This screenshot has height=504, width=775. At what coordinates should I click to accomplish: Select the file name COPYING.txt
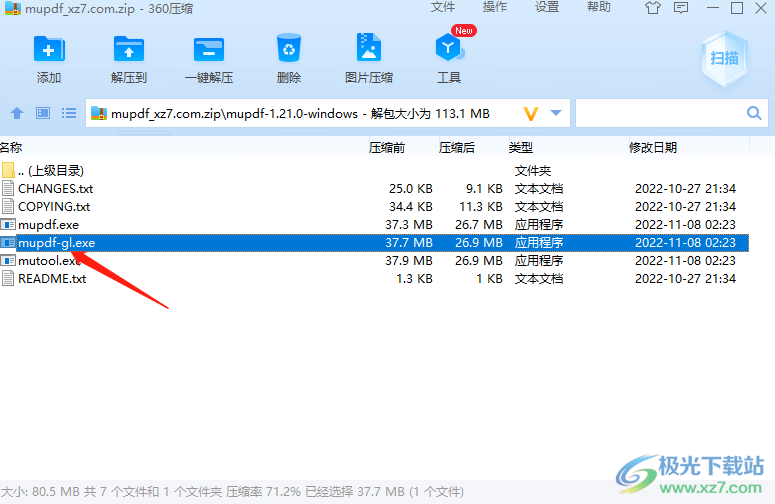point(54,206)
